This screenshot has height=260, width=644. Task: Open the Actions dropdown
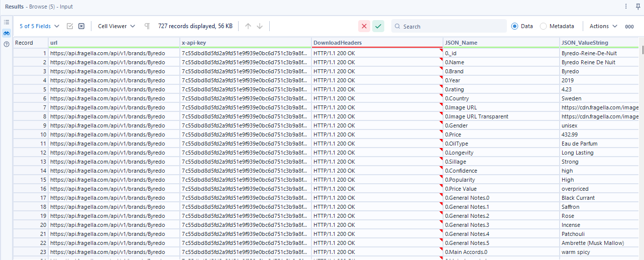click(603, 26)
